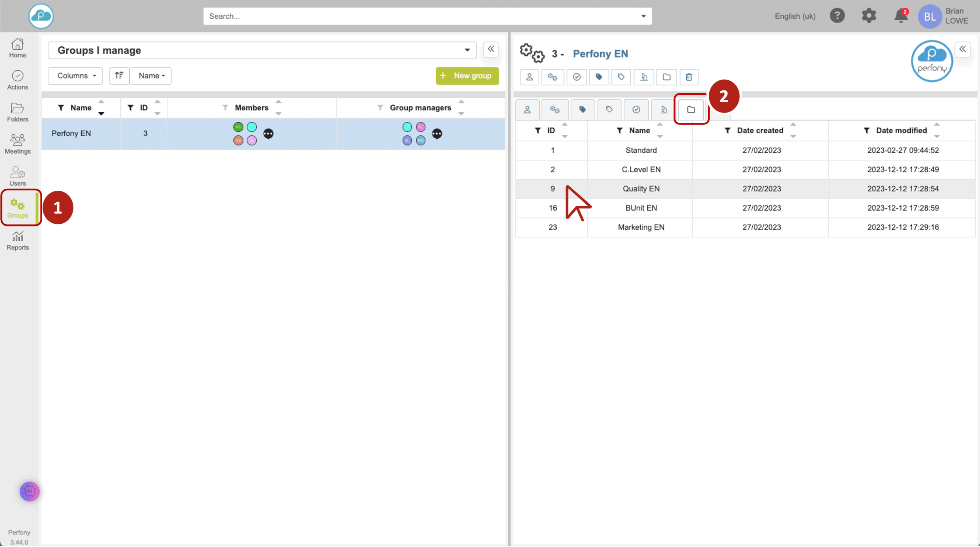Click the filter icon on Date created column
Screen dimensions: 980x547
[728, 131]
